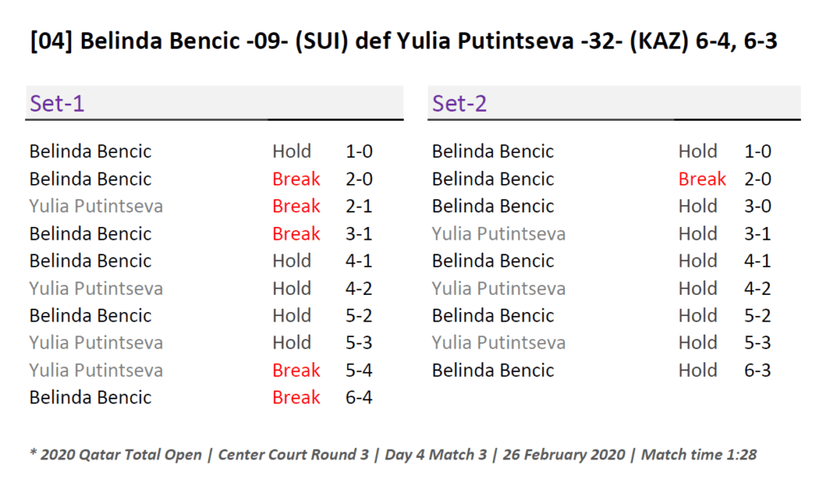Select the Set-2 header

tap(460, 104)
